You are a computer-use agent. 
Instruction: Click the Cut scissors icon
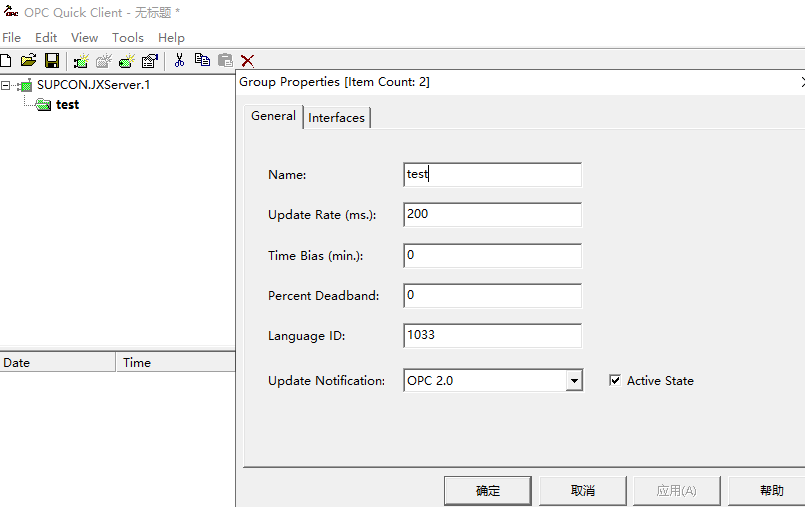pos(179,61)
